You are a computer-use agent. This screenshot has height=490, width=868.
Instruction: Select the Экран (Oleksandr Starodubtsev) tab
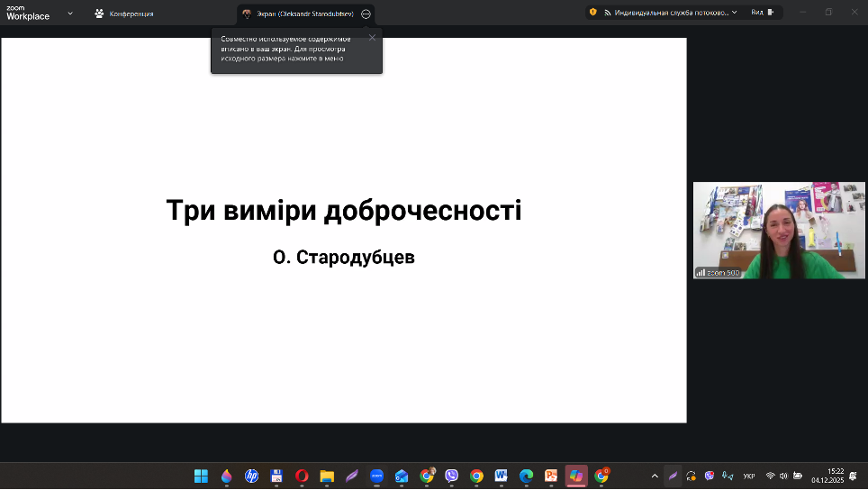pyautogui.click(x=299, y=14)
